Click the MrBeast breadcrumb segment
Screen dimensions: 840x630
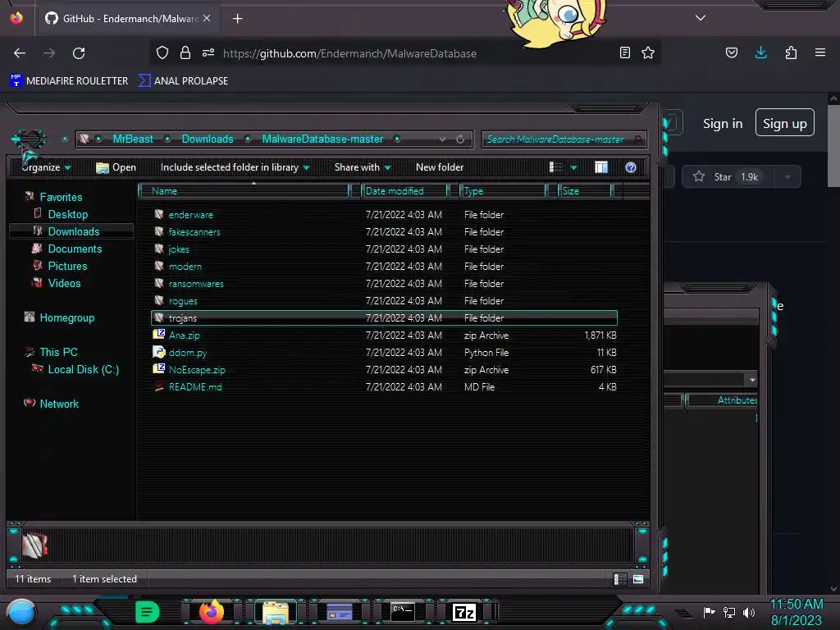[133, 139]
